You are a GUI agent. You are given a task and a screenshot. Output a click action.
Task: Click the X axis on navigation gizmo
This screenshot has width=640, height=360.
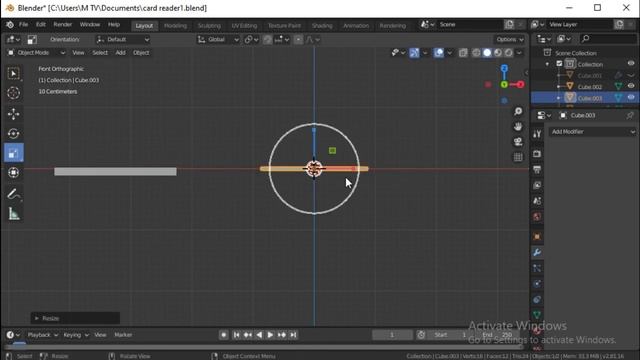(x=520, y=84)
